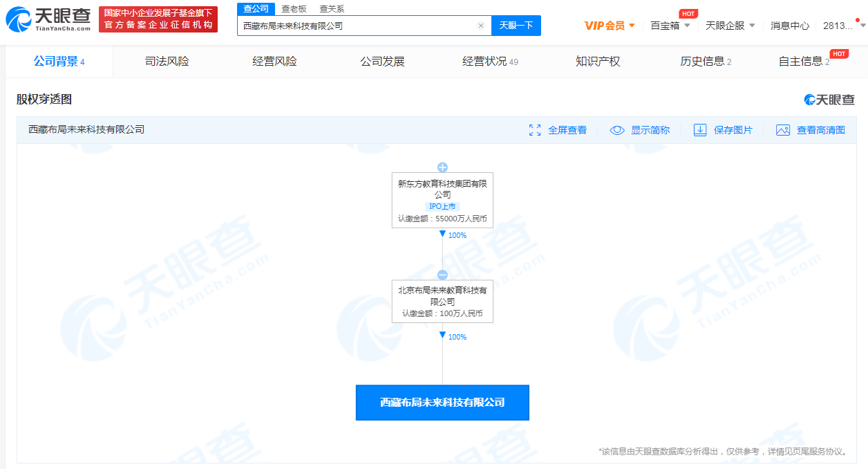Viewport: 868px width, 469px height.
Task: Click the 全屏查看 link
Action: point(567,130)
